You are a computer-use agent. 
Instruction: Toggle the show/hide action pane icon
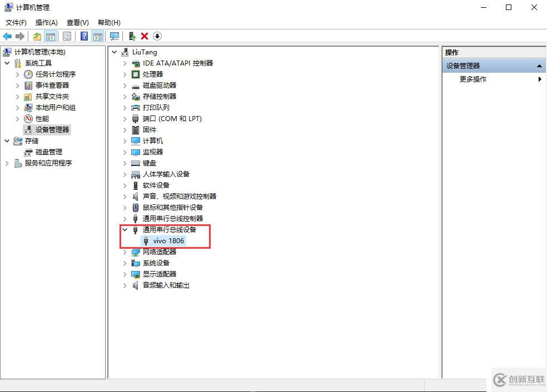tap(98, 36)
